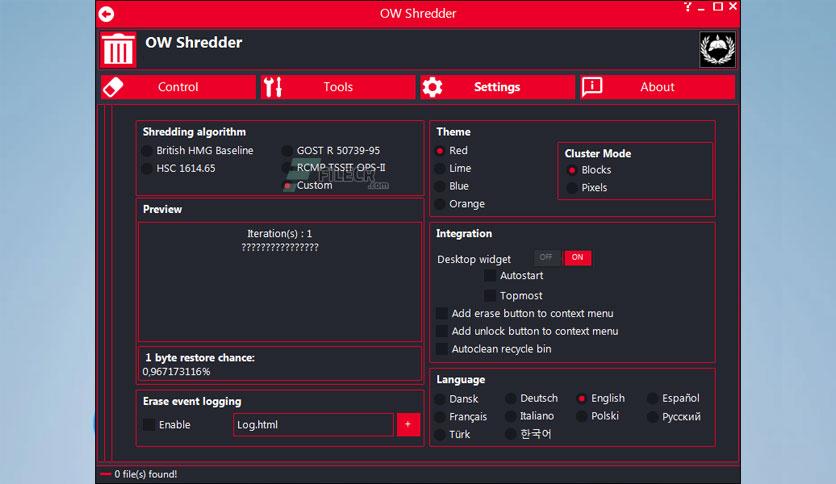The height and width of the screenshot is (484, 836).
Task: Select Русский language
Action: (674, 417)
